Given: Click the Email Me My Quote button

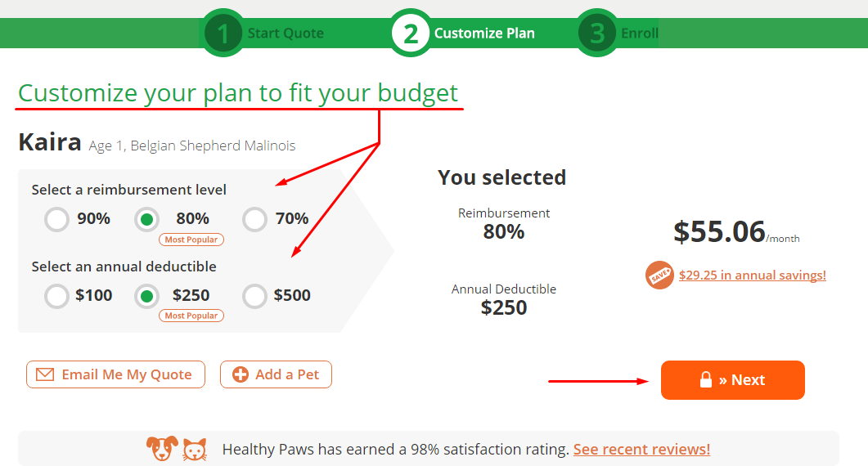Looking at the screenshot, I should 115,374.
